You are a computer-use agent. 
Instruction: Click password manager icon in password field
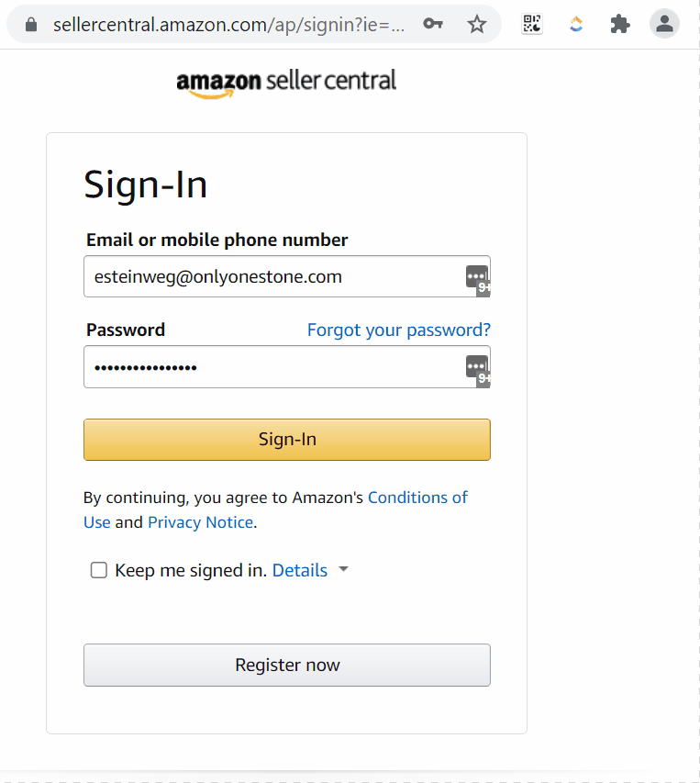click(x=477, y=371)
